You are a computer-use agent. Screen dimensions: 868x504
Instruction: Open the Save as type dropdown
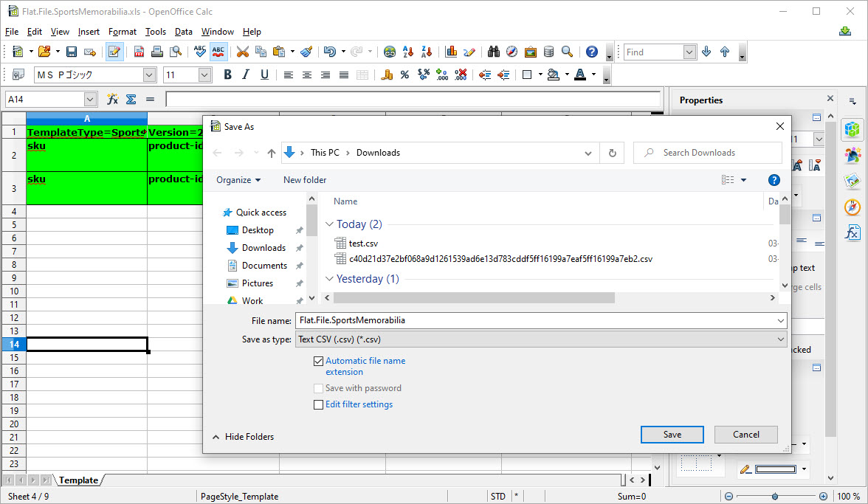pos(781,339)
